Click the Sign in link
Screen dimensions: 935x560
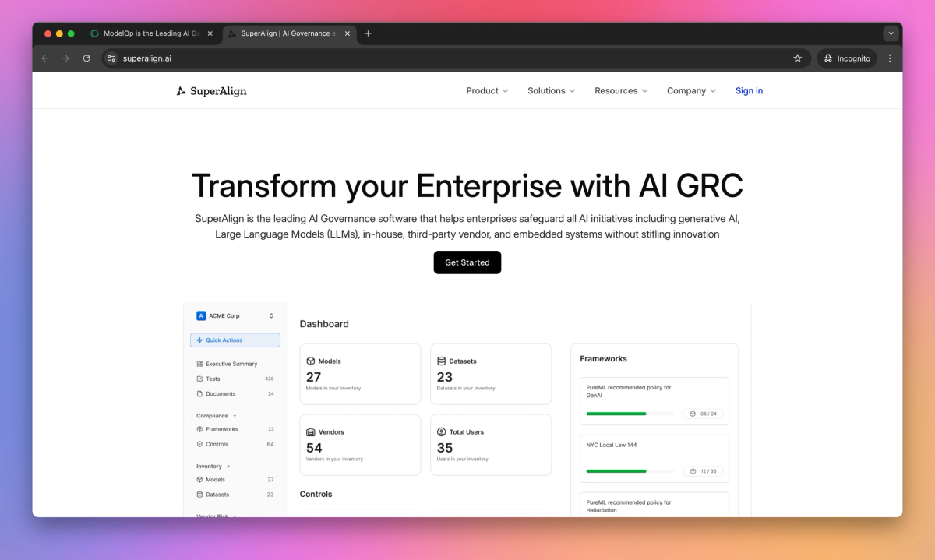(x=749, y=91)
